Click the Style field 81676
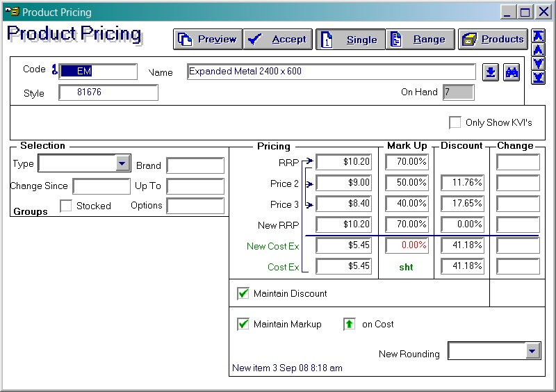Screen dimensions: 556x392 (108, 92)
